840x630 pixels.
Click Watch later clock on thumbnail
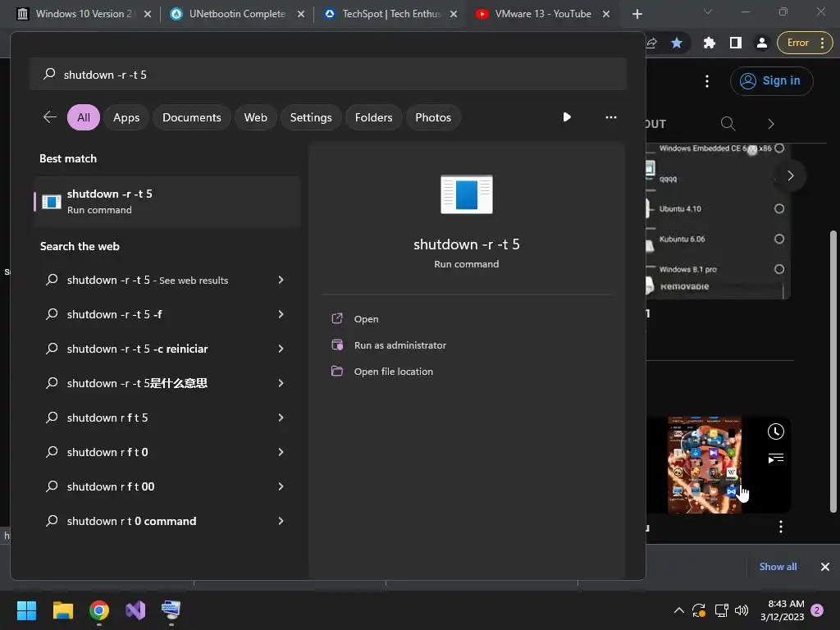(x=776, y=431)
